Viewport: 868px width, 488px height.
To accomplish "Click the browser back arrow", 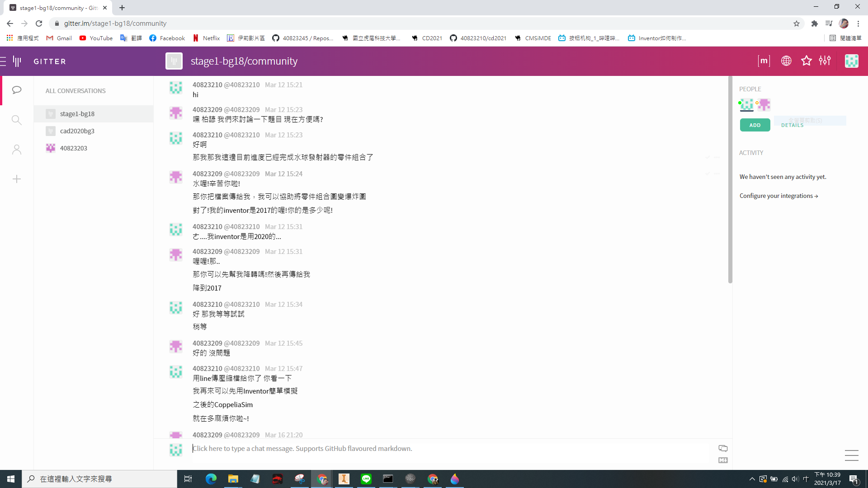I will tap(10, 23).
